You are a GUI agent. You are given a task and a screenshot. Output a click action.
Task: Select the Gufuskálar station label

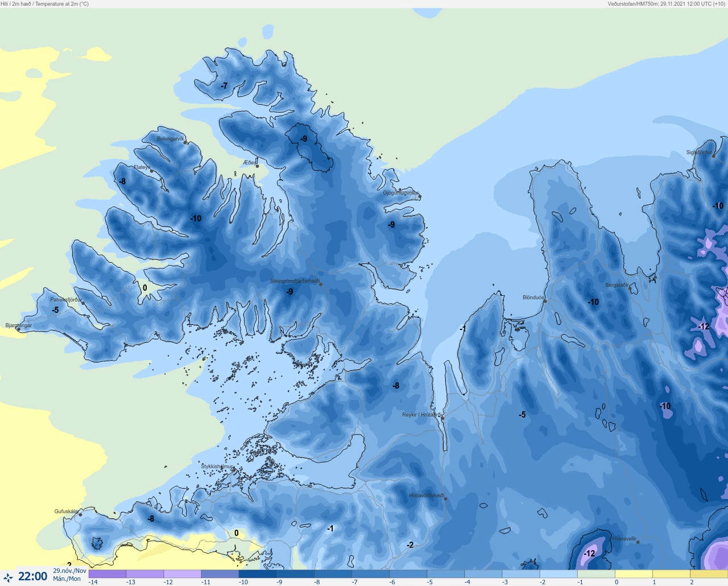tap(67, 511)
